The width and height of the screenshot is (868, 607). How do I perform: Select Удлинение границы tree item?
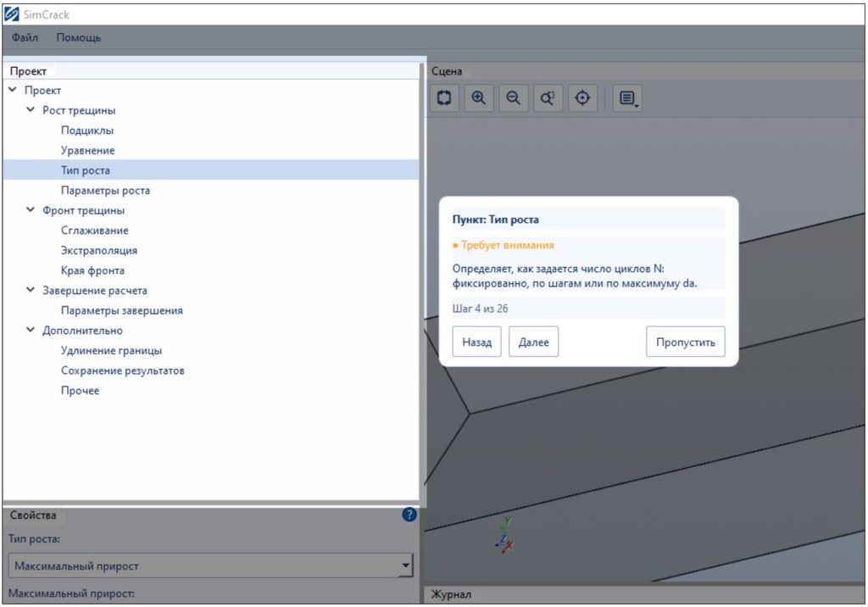coord(111,351)
